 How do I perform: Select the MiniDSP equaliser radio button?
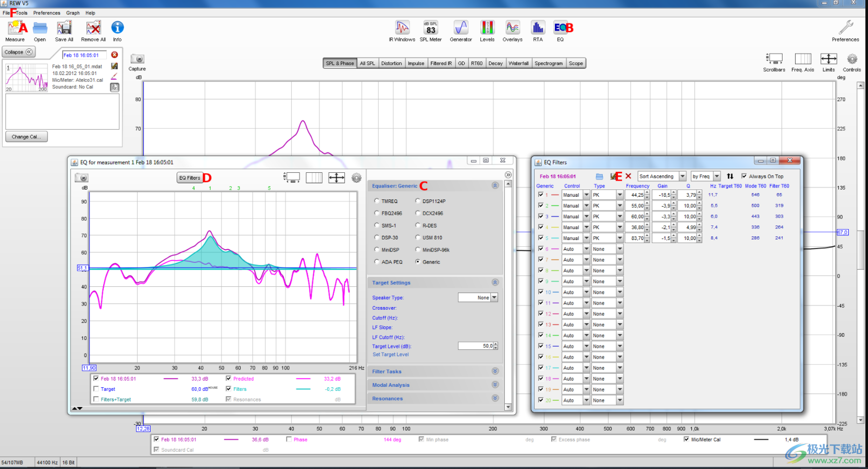pyautogui.click(x=377, y=250)
